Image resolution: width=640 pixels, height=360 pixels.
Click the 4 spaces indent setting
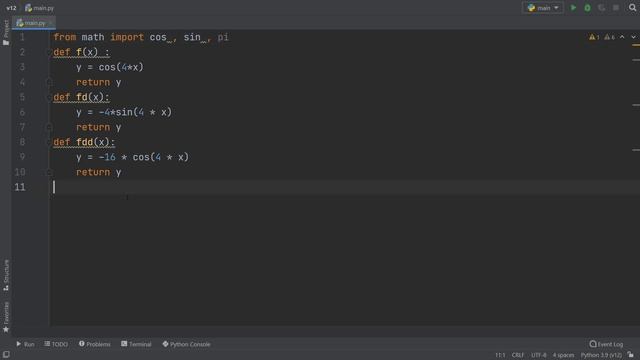[563, 355]
